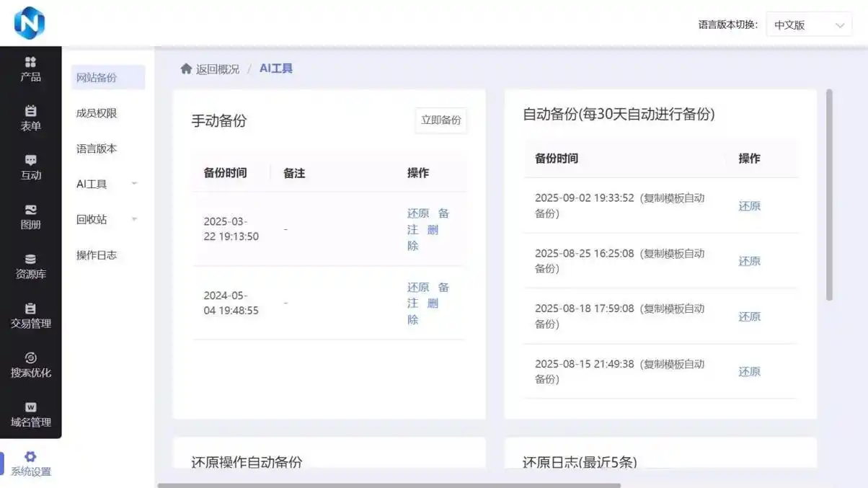Click the company logo at top left

pos(29,22)
